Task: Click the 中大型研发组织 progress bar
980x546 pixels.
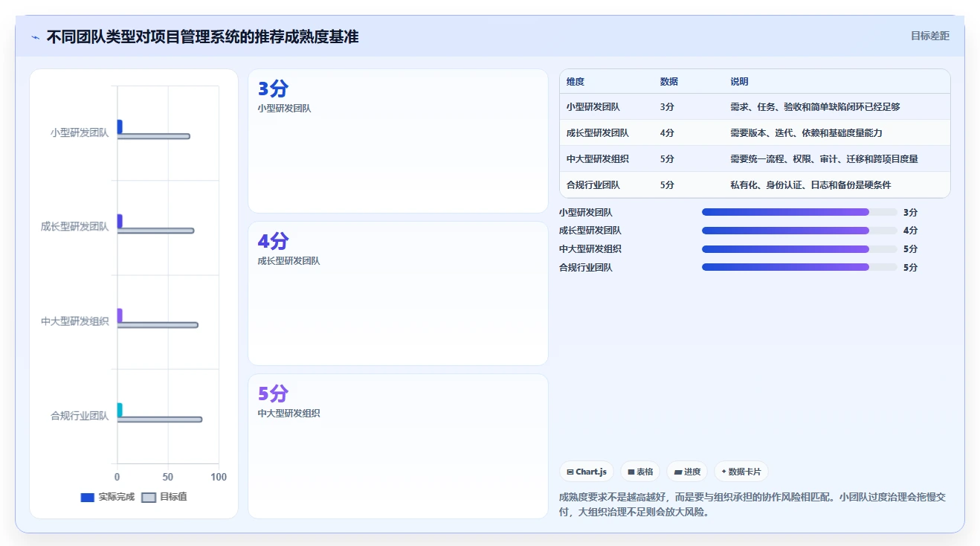Action: pyautogui.click(x=799, y=249)
